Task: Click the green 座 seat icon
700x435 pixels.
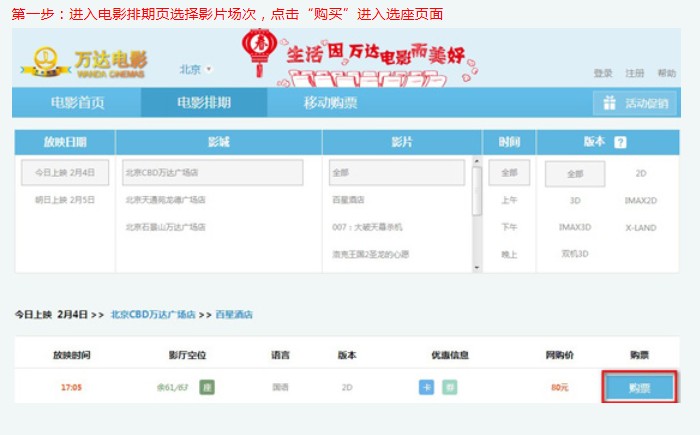Action: click(x=207, y=387)
